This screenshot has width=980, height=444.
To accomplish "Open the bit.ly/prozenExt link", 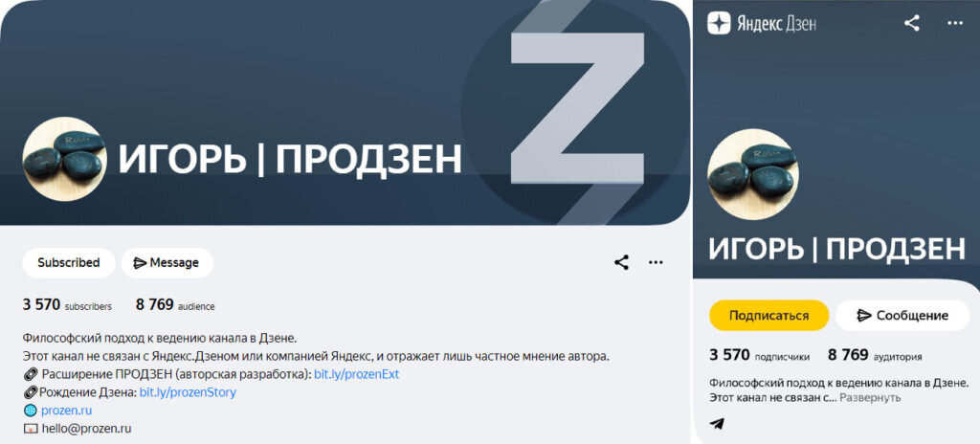I will coord(356,374).
